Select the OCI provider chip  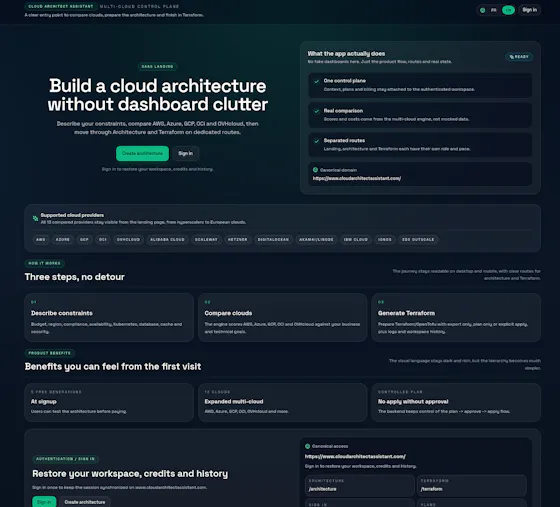click(x=102, y=239)
